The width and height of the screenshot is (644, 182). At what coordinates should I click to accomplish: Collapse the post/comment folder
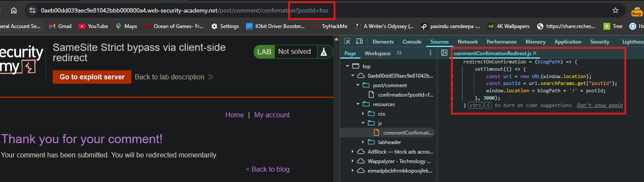point(358,85)
